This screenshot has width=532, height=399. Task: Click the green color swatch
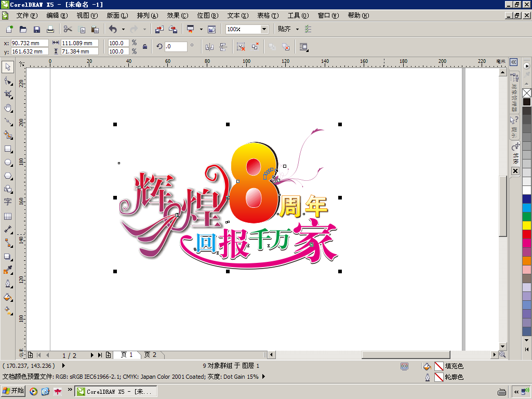pos(527,217)
